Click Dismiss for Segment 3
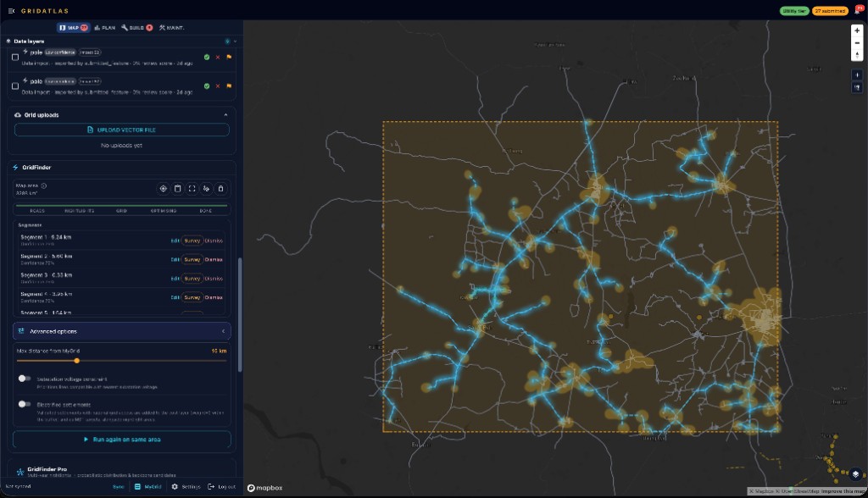 [x=214, y=279]
